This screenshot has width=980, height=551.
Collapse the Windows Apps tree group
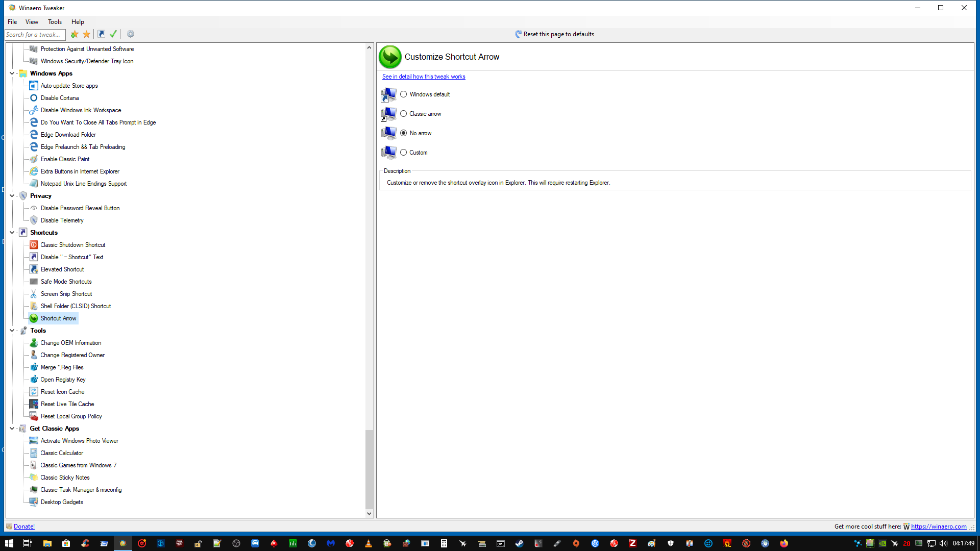[12, 73]
